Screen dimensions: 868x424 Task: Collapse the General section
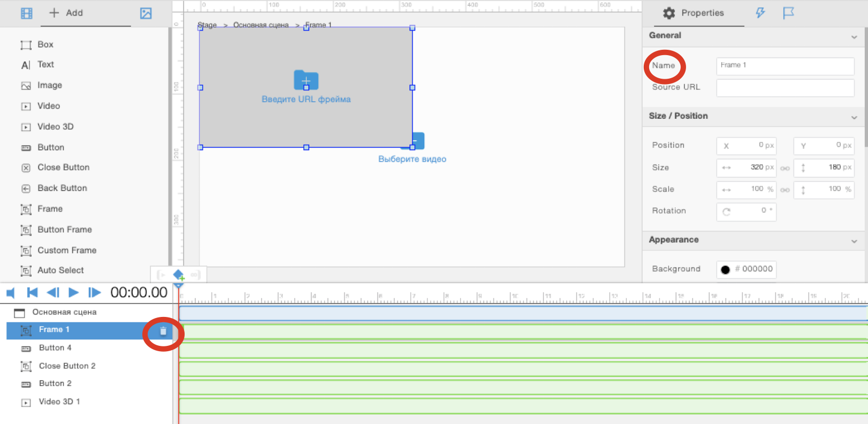pos(854,36)
